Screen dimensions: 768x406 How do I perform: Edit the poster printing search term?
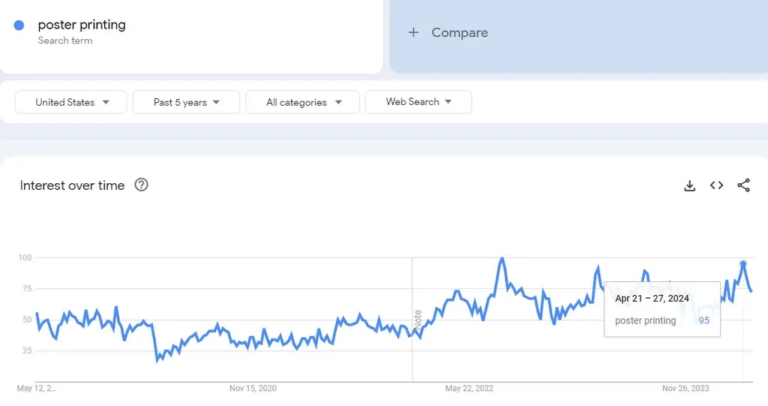coord(82,25)
